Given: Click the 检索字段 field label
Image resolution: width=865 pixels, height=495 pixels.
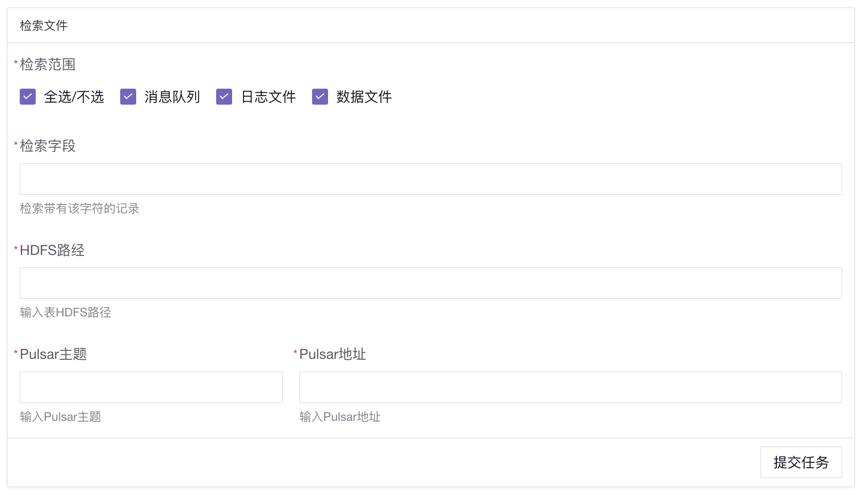Looking at the screenshot, I should click(x=48, y=146).
